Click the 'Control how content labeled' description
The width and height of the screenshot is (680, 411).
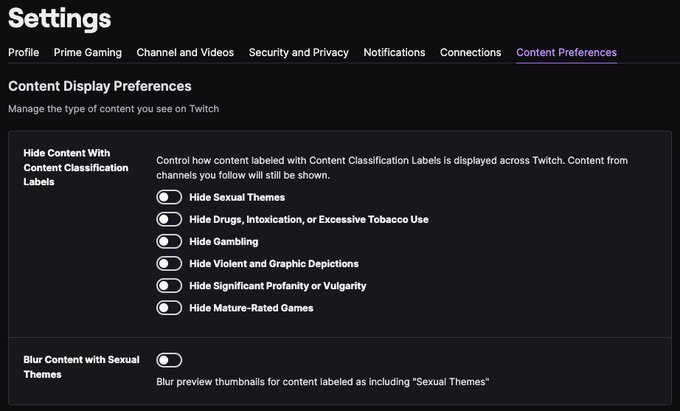tap(392, 168)
